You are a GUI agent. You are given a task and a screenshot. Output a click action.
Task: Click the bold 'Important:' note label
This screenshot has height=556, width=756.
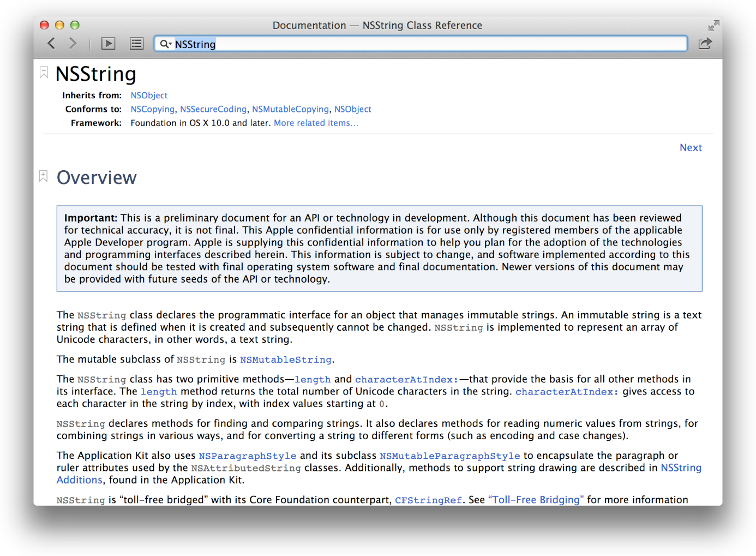(91, 218)
